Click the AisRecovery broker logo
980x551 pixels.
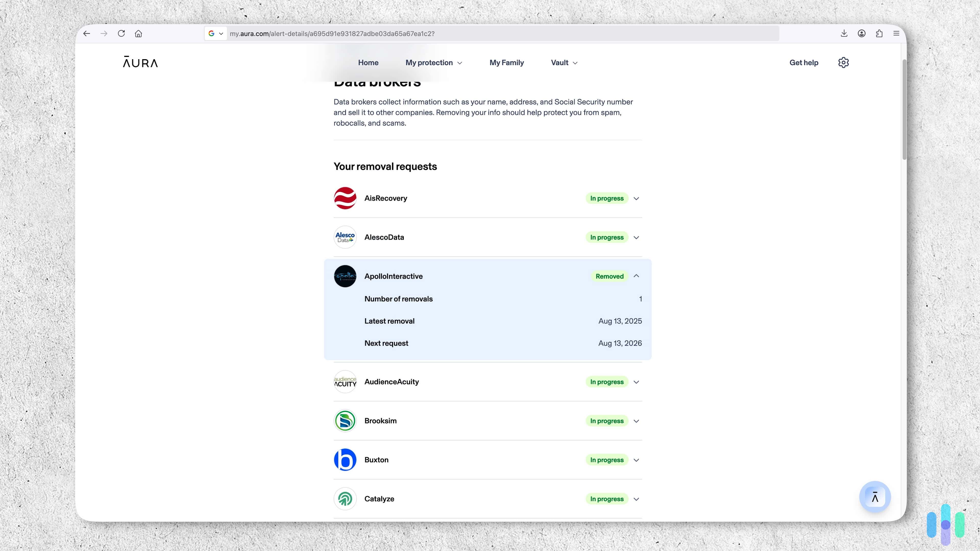tap(345, 198)
